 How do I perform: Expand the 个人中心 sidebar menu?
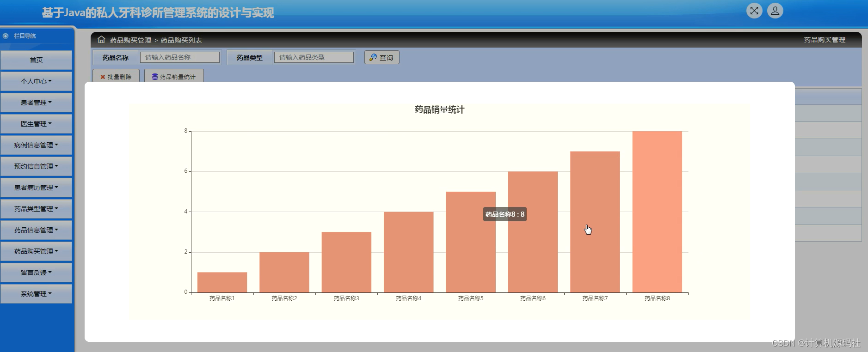tap(36, 81)
